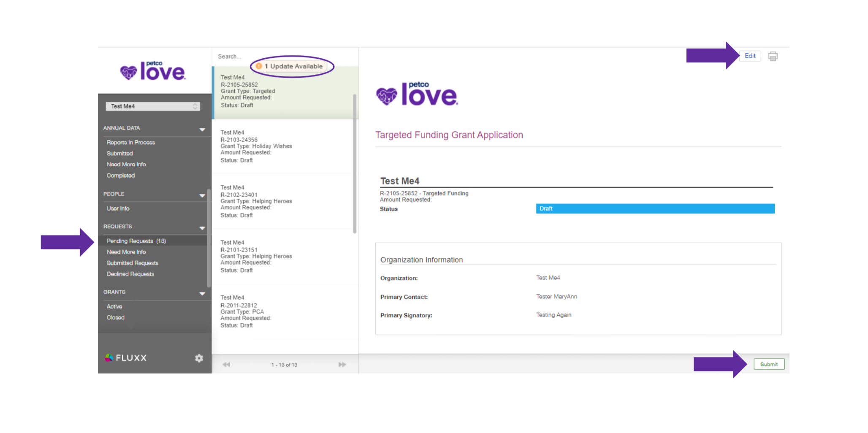Click the Fluxx logo
Screen dimensions: 868x433
[126, 358]
